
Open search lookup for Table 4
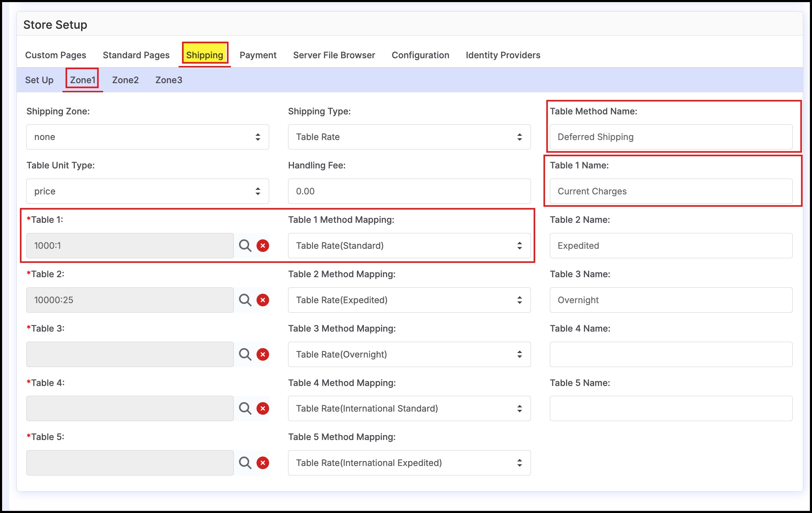(x=245, y=408)
